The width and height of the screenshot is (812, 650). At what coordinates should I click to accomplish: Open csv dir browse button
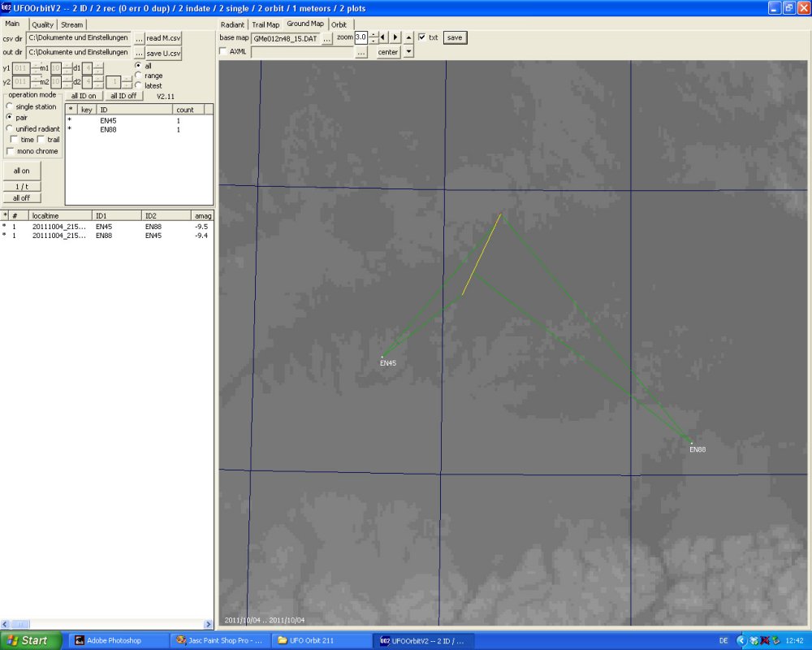coord(139,38)
